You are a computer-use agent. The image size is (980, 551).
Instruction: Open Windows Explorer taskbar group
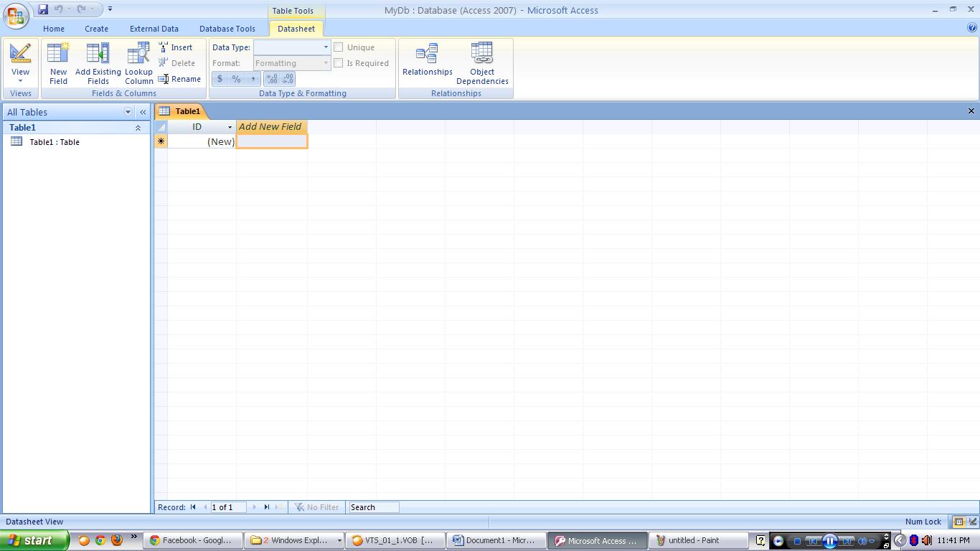[x=296, y=540]
